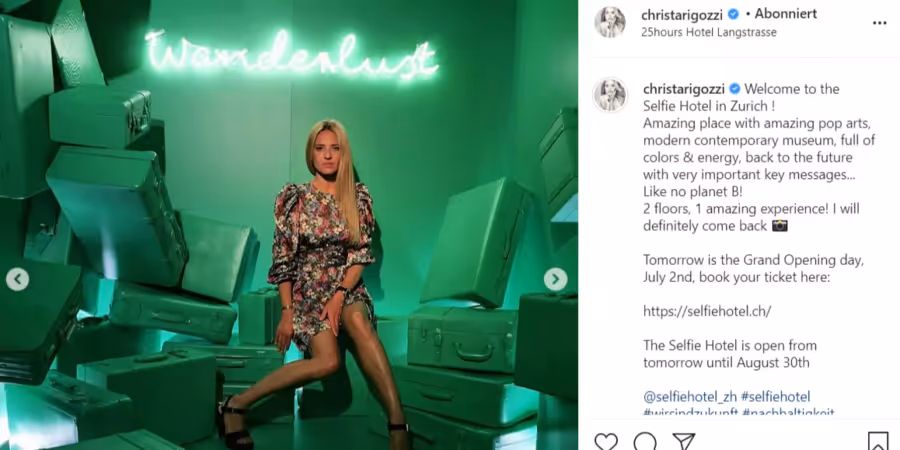This screenshot has height=450, width=900.
Task: Visit the @selfiehotel_zh mention
Action: tap(690, 397)
